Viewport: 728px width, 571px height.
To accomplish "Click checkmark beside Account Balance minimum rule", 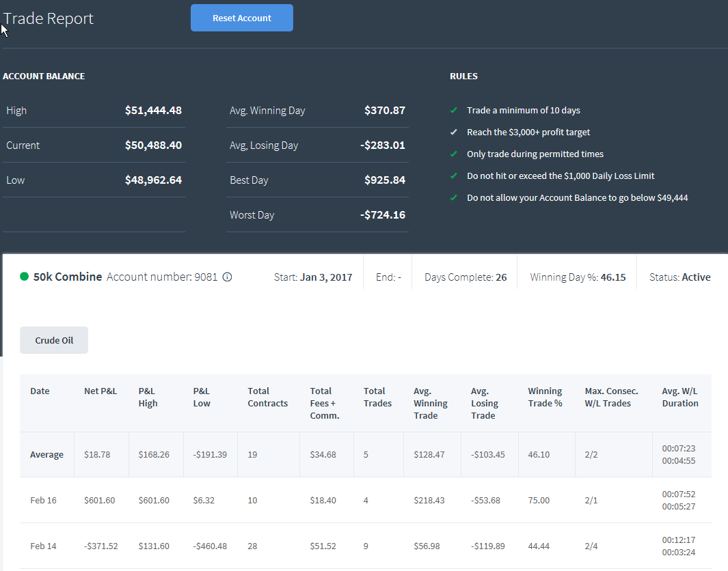I will 454,197.
